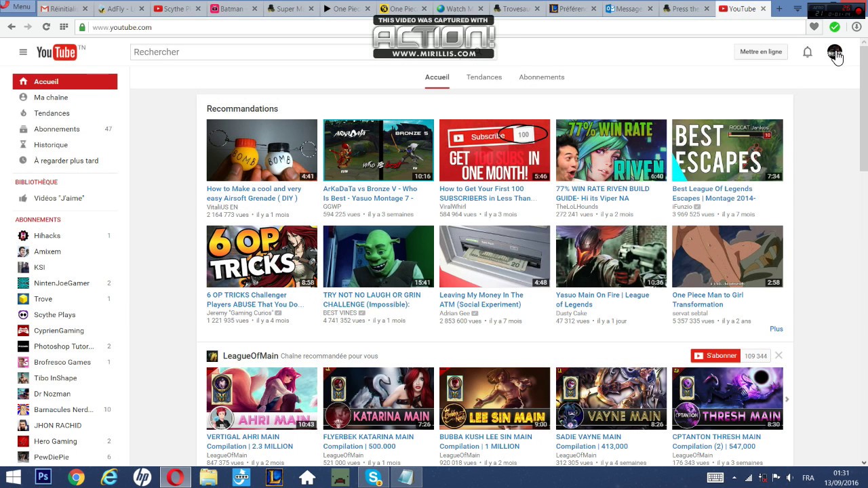Viewport: 868px width, 488px height.
Task: Open Vidéos "J'aime" in the sidebar
Action: (59, 199)
